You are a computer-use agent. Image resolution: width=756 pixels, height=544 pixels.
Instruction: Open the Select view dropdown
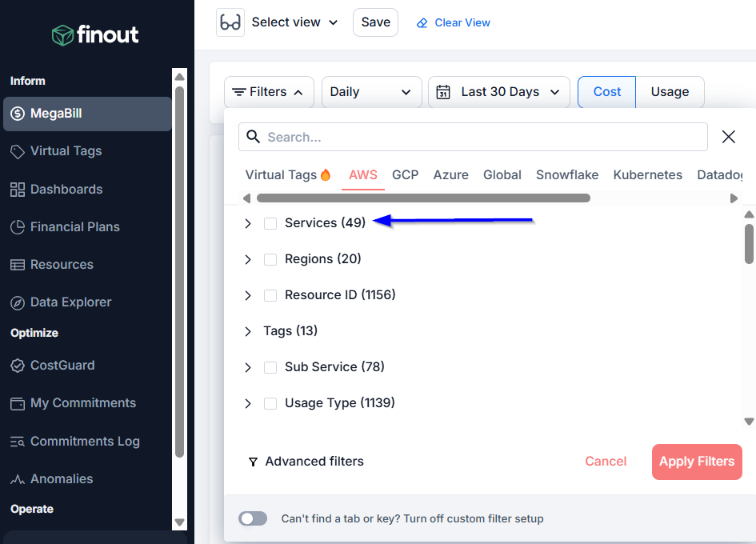pos(294,22)
